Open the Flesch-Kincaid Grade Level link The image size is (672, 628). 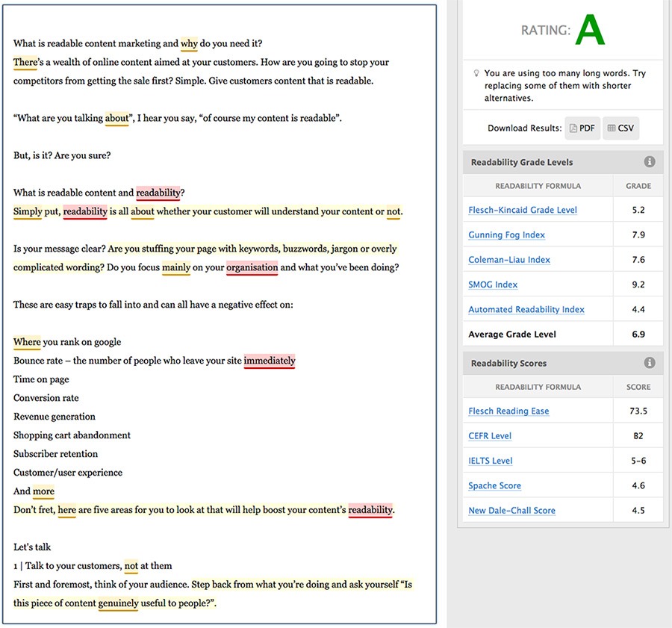pyautogui.click(x=522, y=210)
